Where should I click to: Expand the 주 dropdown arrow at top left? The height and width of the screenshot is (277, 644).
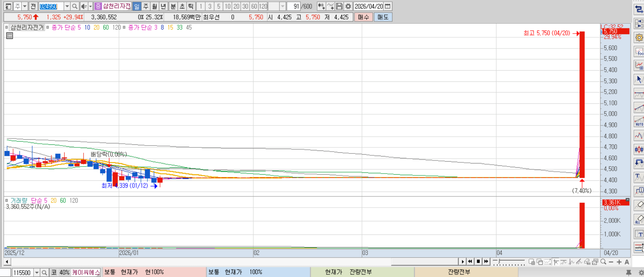click(x=25, y=6)
